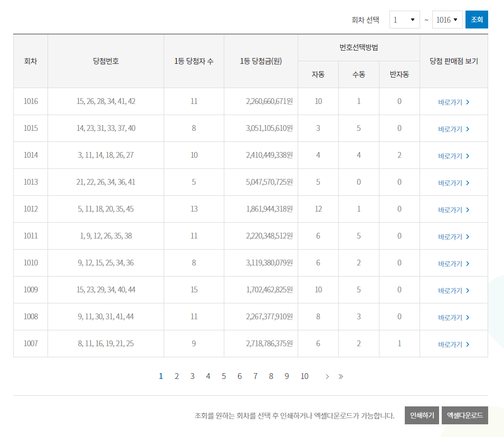
Task: Select winning numbers 8, 11, 16, 19, 21, 25
Action: click(x=106, y=344)
